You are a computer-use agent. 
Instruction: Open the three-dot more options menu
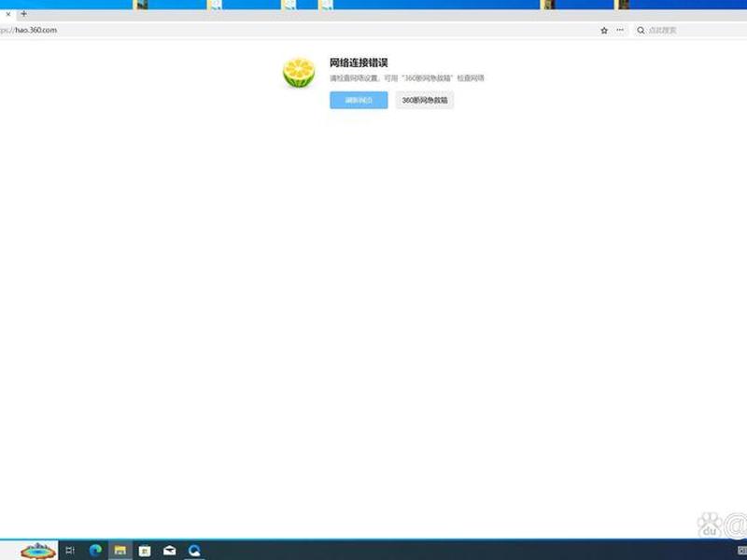pyautogui.click(x=620, y=30)
